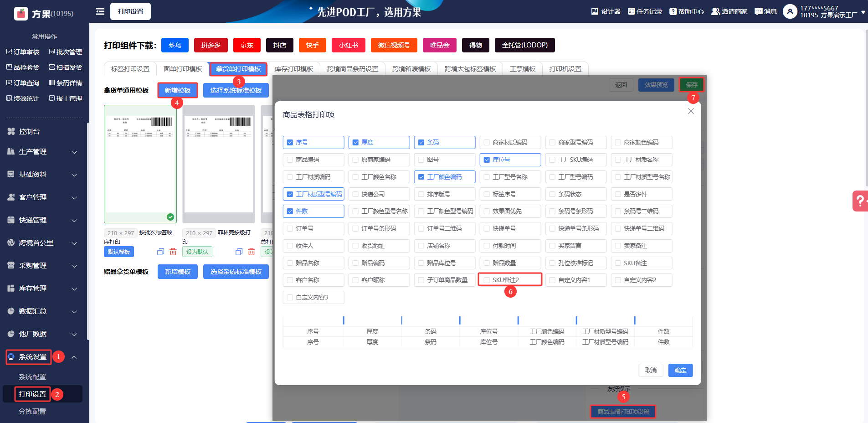The image size is (868, 423).
Task: Uncheck the 序号 checkbox
Action: tap(290, 143)
